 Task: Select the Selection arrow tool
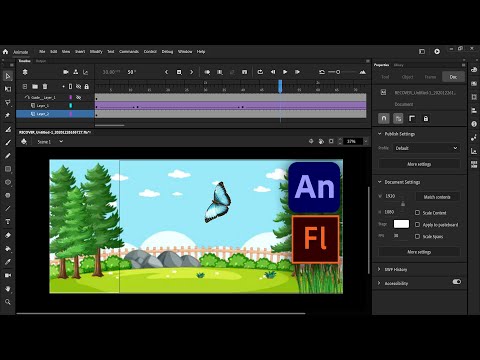pos(8,76)
